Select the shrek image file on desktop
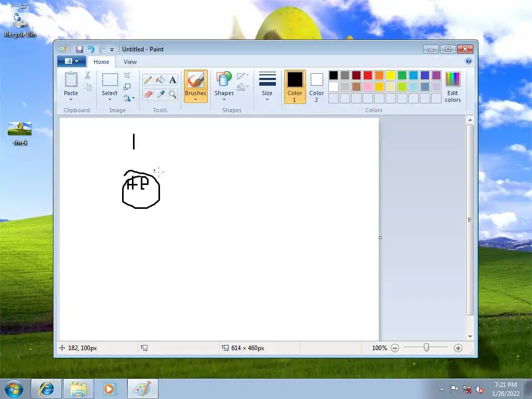This screenshot has width=532, height=399. click(20, 134)
